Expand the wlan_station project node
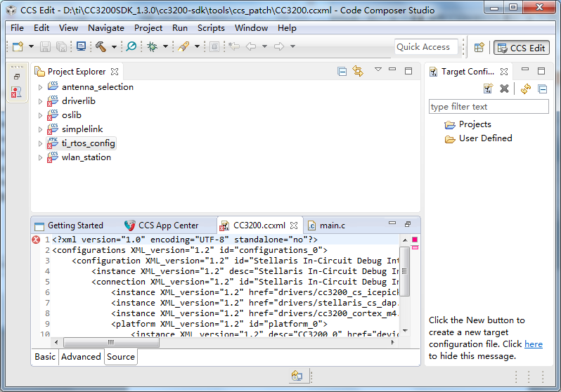 pos(41,158)
